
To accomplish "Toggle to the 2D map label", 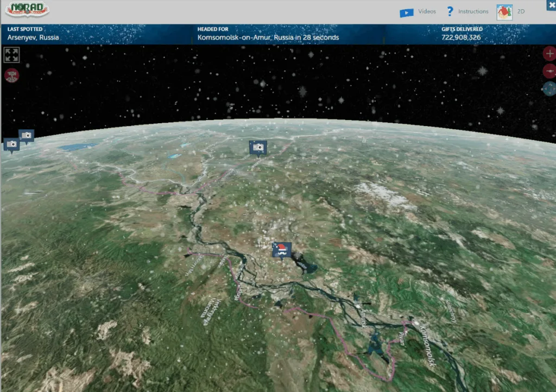I will click(x=521, y=11).
